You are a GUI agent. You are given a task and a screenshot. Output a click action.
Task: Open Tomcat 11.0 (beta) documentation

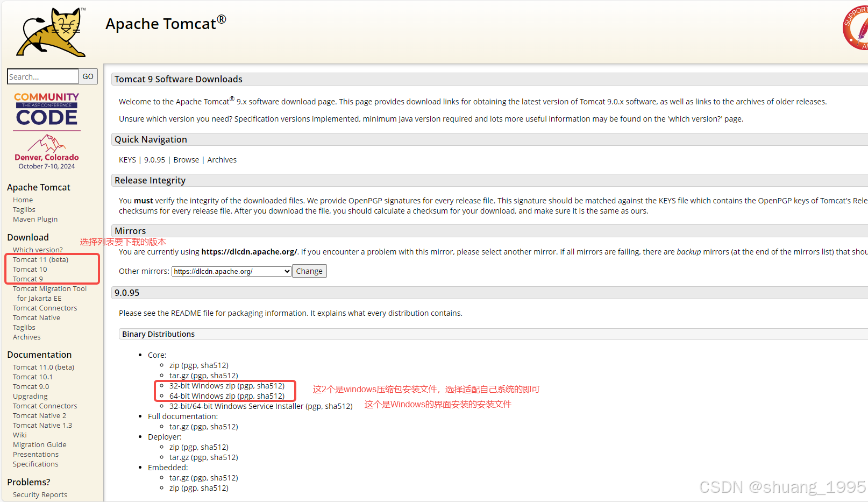click(x=44, y=367)
